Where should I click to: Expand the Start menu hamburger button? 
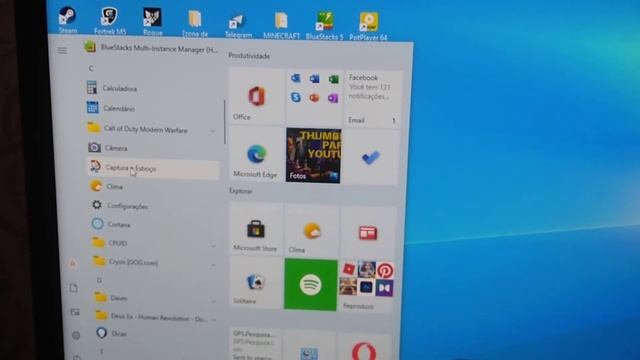[x=62, y=51]
